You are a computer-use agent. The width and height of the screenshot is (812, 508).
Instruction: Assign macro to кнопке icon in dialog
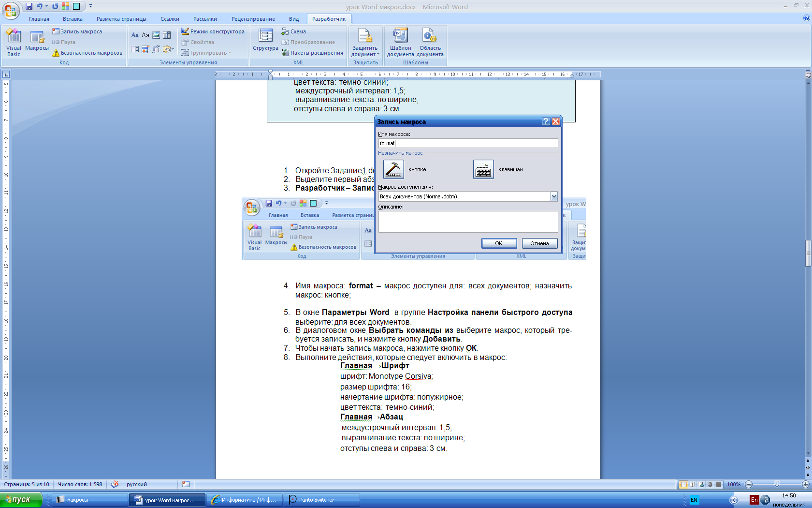[393, 169]
